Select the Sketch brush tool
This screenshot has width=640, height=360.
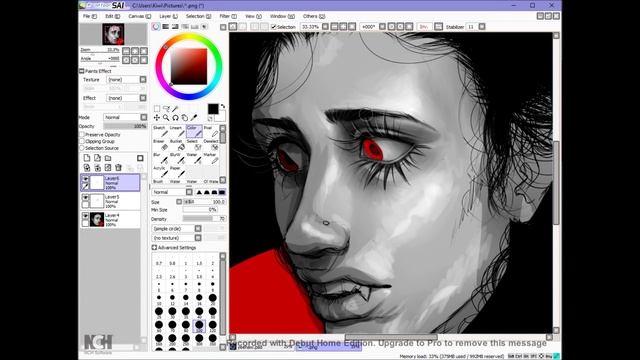point(160,131)
